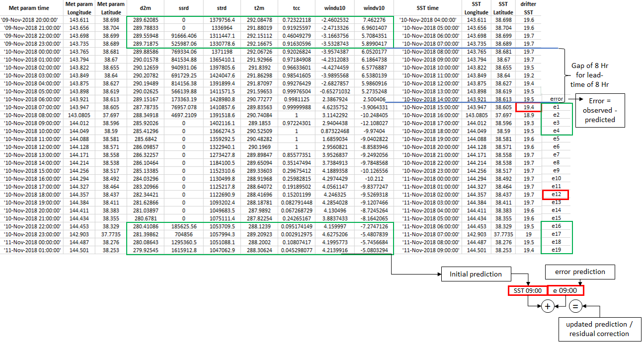644x345 pixels.
Task: Click the 'error' label cell
Action: tap(556, 99)
